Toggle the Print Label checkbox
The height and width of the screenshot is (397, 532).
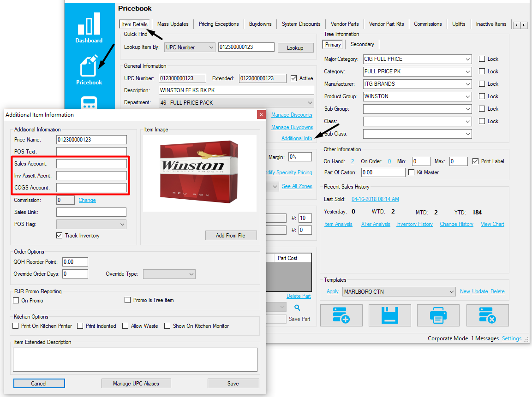click(x=475, y=161)
